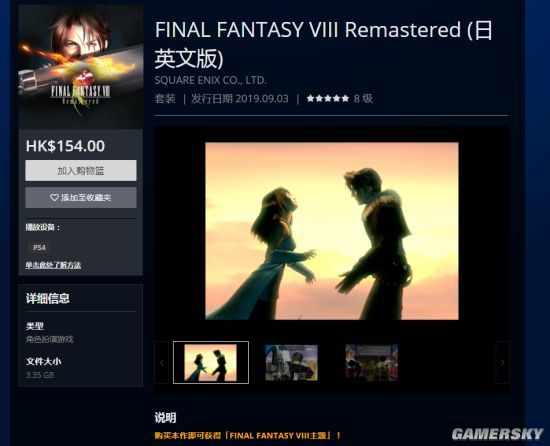Image resolution: width=550 pixels, height=446 pixels.
Task: Show next screenshots with right carousel arrow
Action: point(502,363)
